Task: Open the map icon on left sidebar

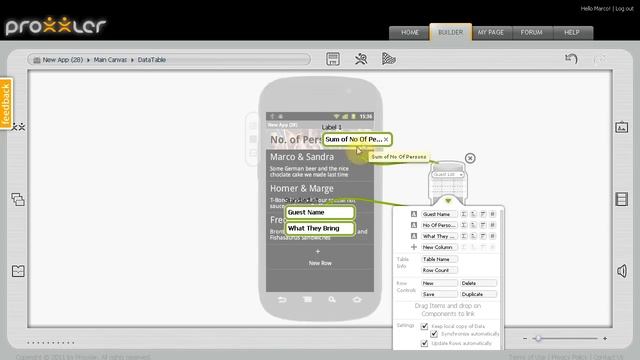Action: (18, 271)
